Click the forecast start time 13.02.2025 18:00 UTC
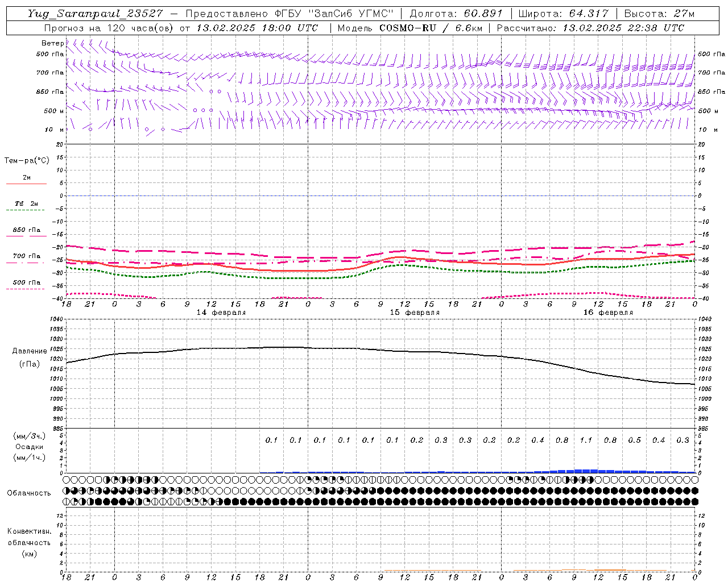This screenshot has height=582, width=728. point(257,28)
